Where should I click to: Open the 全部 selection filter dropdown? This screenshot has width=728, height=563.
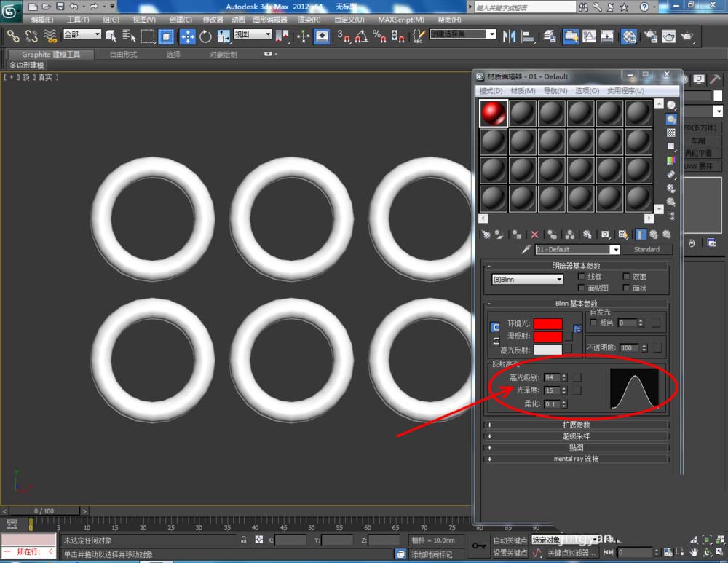[x=82, y=34]
